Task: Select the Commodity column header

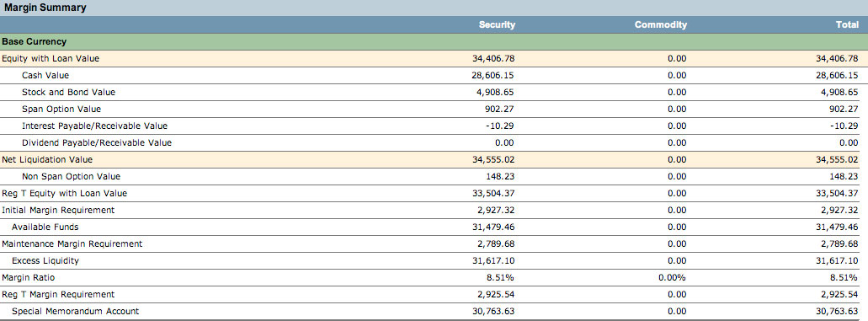Action: point(661,25)
